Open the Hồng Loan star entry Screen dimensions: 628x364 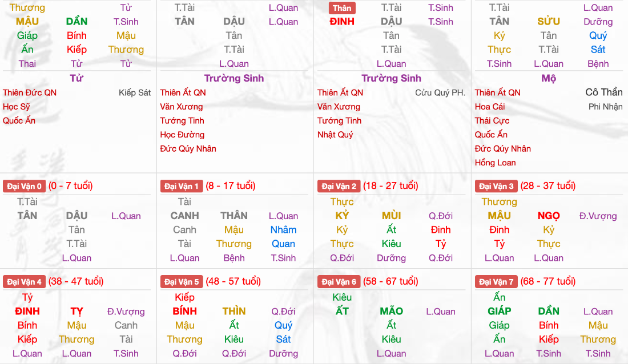[x=496, y=163]
